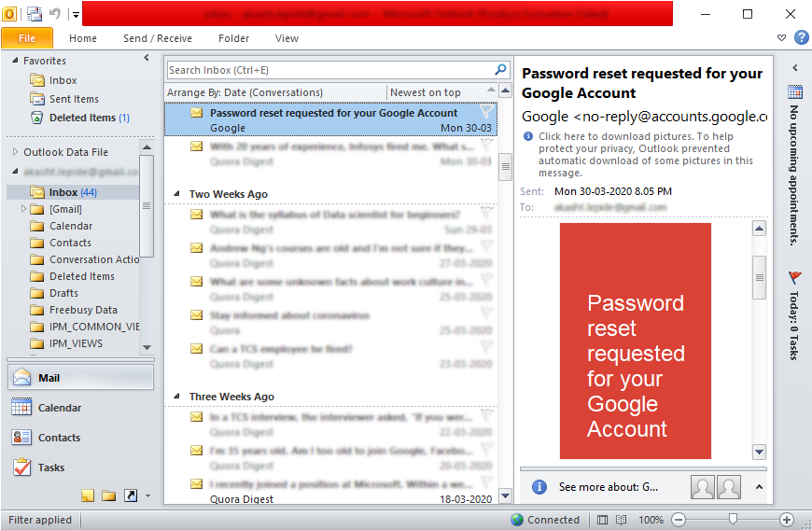The width and height of the screenshot is (812, 530).
Task: Click first contact photo in people pane
Action: coord(702,486)
